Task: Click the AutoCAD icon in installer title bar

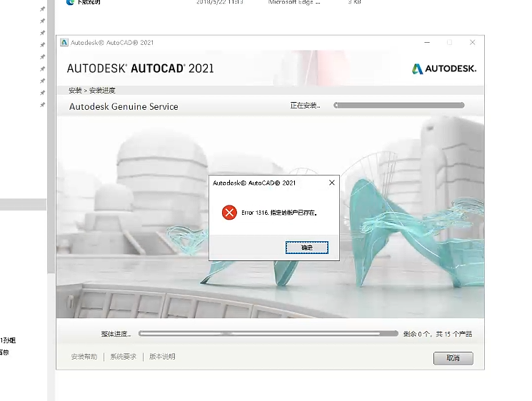Action: pyautogui.click(x=64, y=43)
